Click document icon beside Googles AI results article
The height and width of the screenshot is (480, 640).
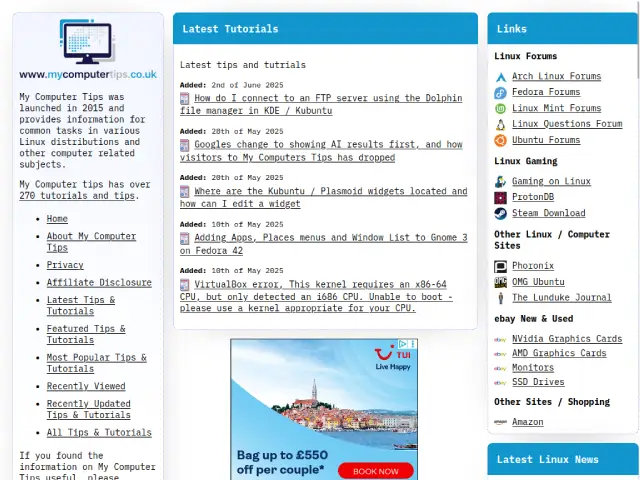point(184,145)
